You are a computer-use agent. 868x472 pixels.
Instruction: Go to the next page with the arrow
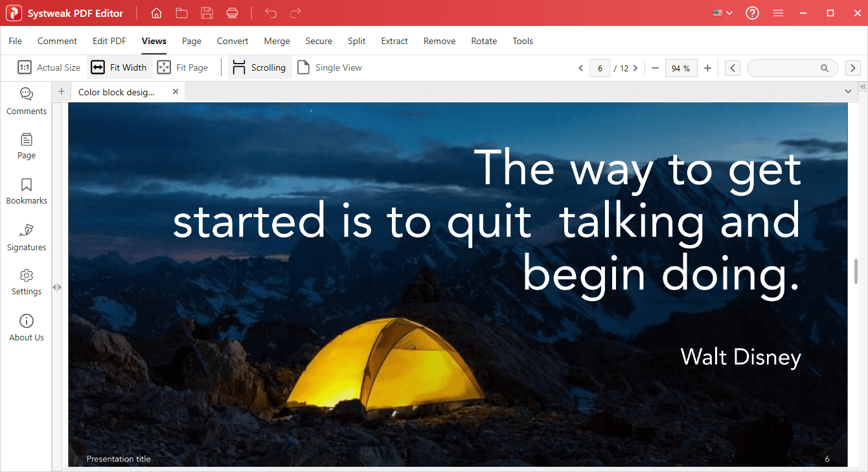[x=635, y=67]
